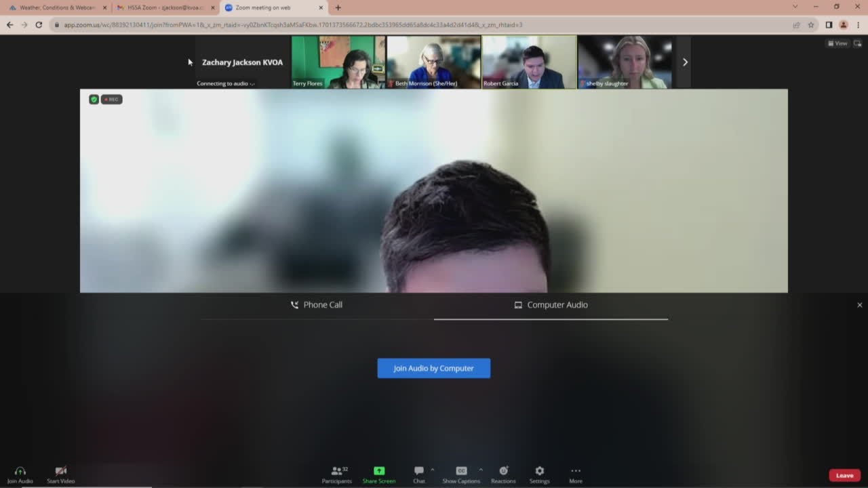The image size is (868, 488).
Task: Toggle Show Captions CC icon
Action: point(461,471)
